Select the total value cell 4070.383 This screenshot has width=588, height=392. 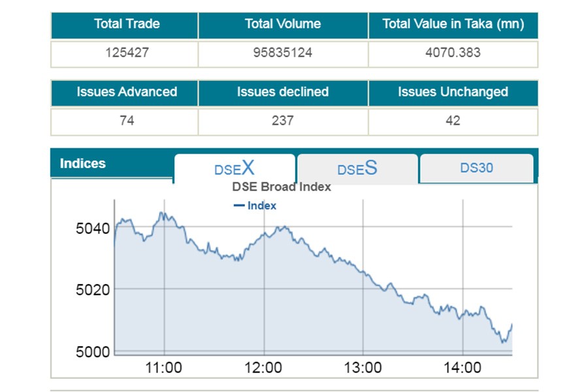coord(453,53)
